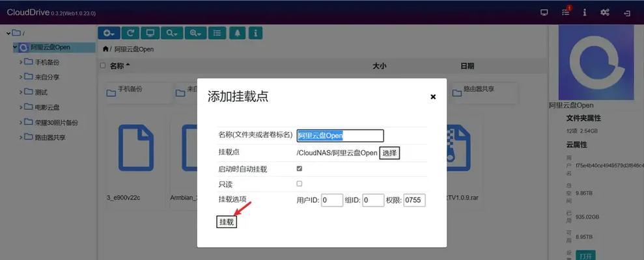Click the root folder icon in tree

pyautogui.click(x=16, y=32)
